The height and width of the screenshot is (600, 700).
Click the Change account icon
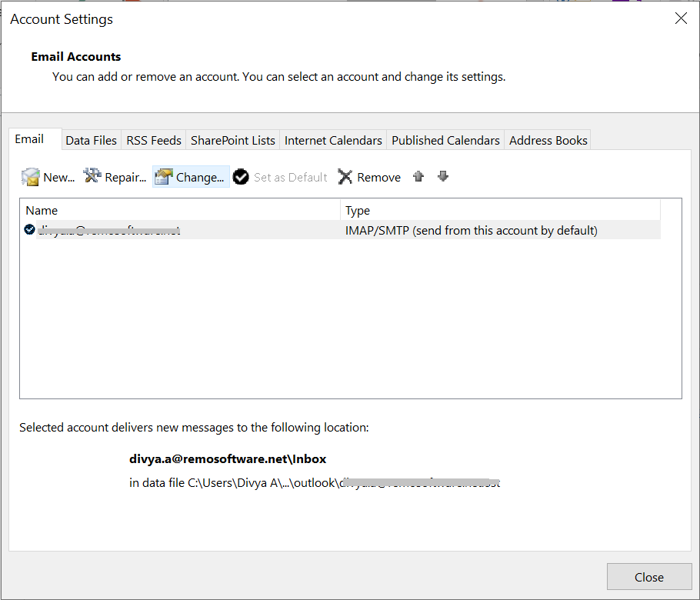[x=163, y=177]
